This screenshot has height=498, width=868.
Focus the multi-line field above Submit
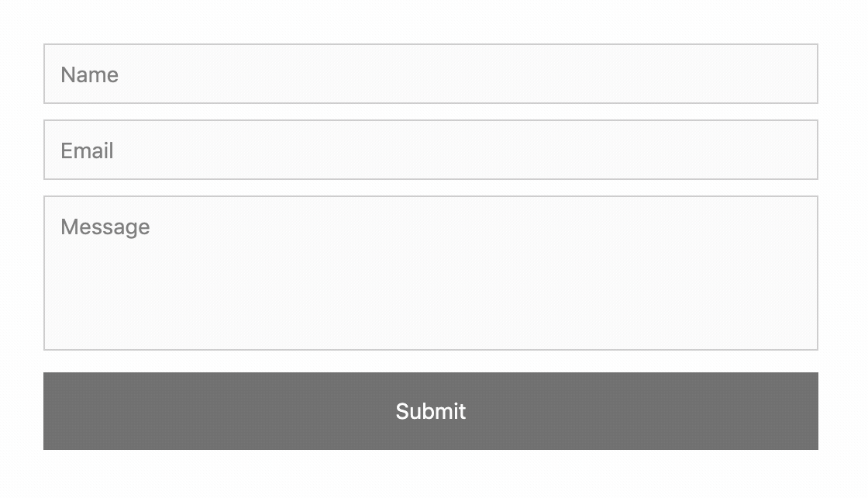431,272
